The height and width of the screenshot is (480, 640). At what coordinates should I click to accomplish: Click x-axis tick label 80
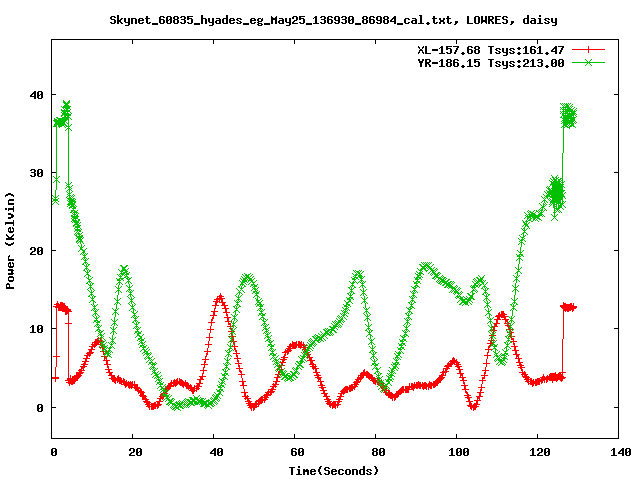(x=378, y=452)
